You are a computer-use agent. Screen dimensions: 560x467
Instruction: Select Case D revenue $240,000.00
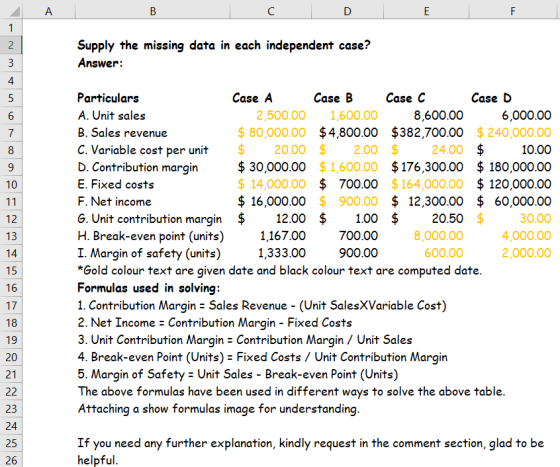(x=514, y=133)
